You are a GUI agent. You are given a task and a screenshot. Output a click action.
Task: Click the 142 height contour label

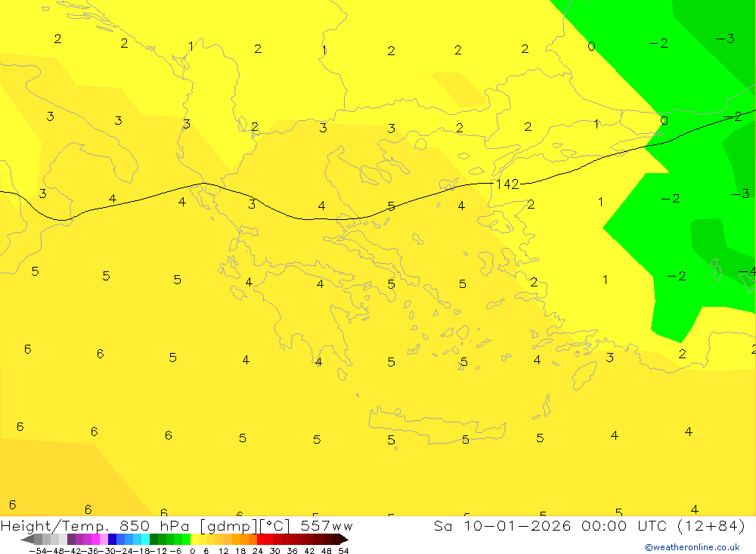point(507,184)
